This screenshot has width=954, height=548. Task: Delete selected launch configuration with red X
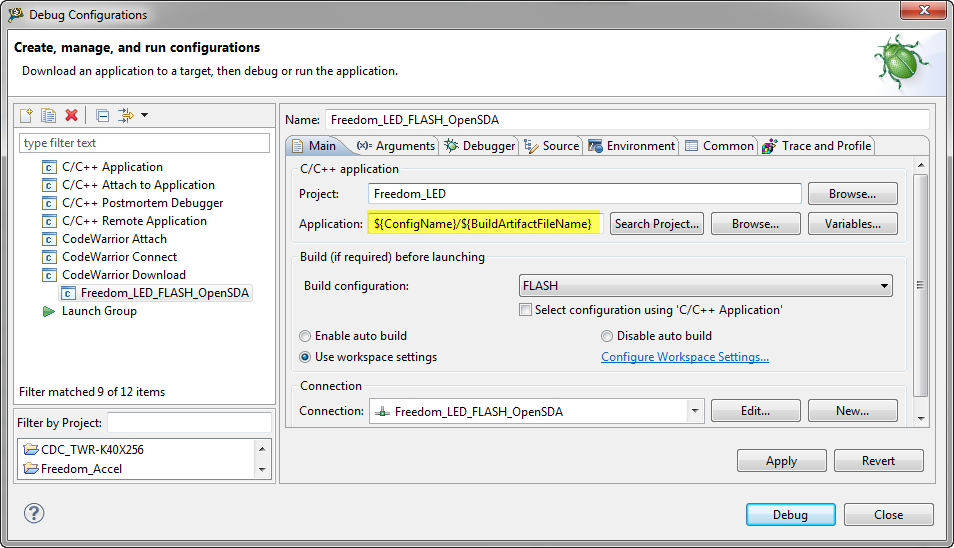[x=71, y=116]
